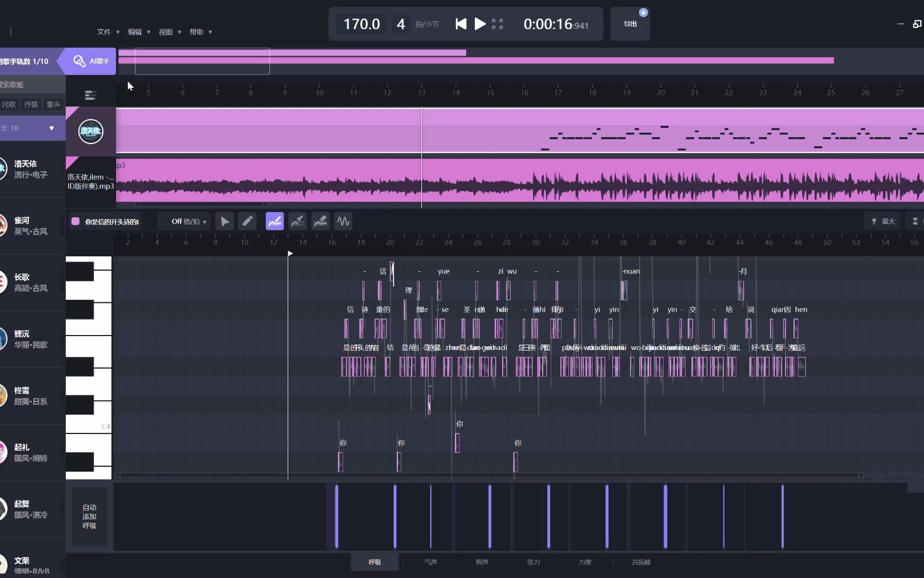
Task: Click the 最大 zoom-to-fit icon
Action: point(882,221)
